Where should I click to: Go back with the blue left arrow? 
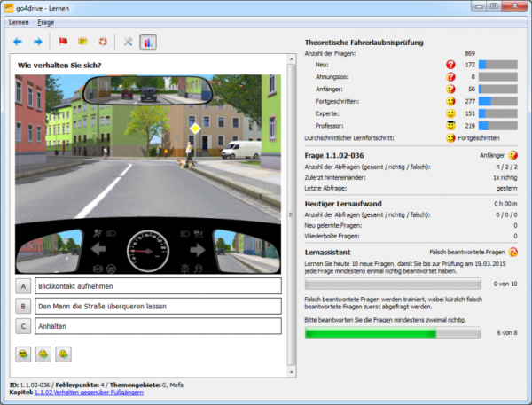(x=18, y=41)
